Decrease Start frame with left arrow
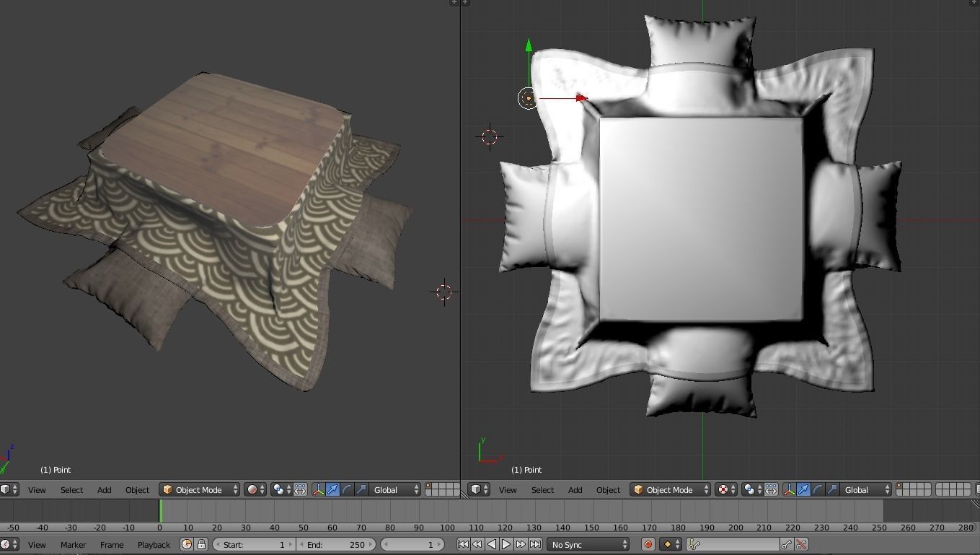The width and height of the screenshot is (980, 555). 217,544
